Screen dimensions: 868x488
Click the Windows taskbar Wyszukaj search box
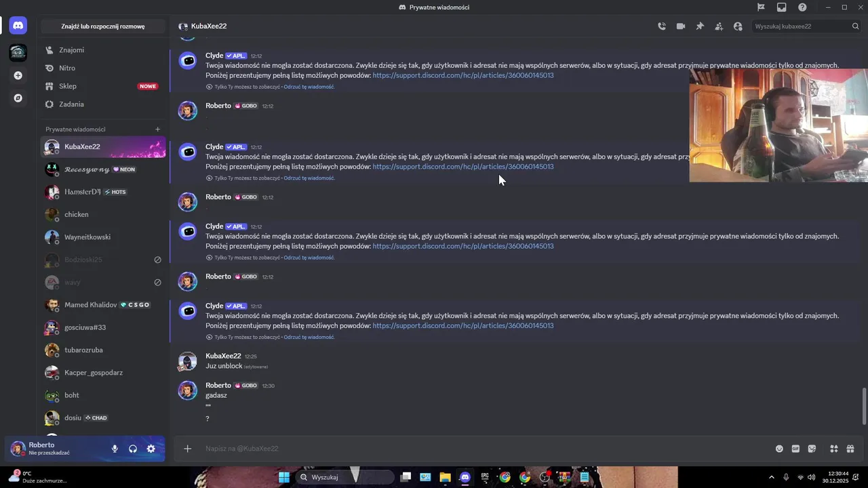344,477
